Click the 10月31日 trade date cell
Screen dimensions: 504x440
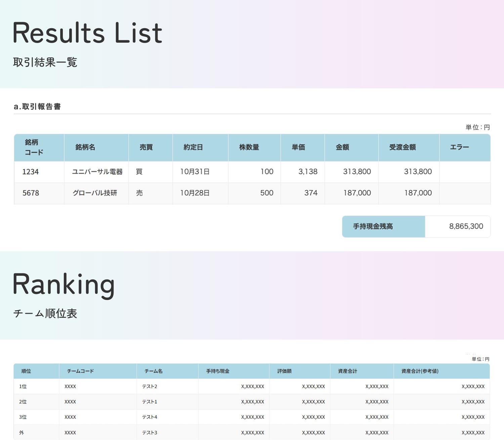(x=195, y=172)
